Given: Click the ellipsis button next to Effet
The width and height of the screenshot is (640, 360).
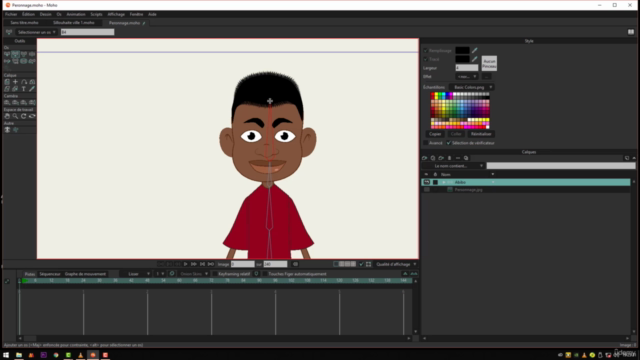Looking at the screenshot, I should 486,76.
